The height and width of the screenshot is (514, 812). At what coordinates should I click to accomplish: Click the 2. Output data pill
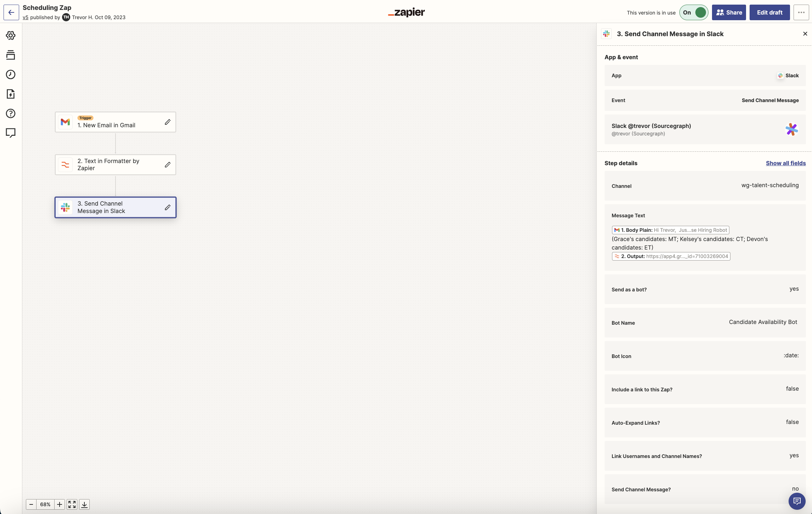(x=671, y=256)
